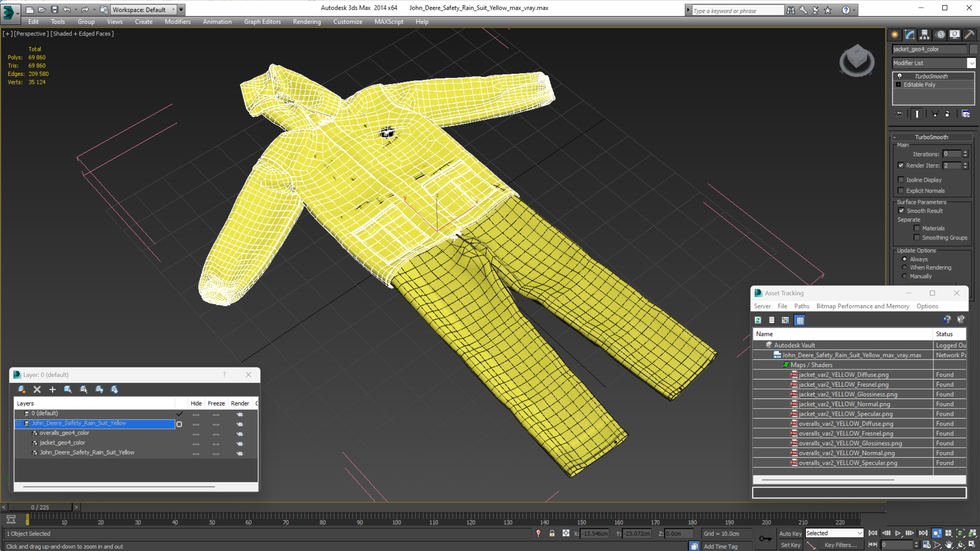
Task: Open the Display command panel tab
Action: pos(955,35)
